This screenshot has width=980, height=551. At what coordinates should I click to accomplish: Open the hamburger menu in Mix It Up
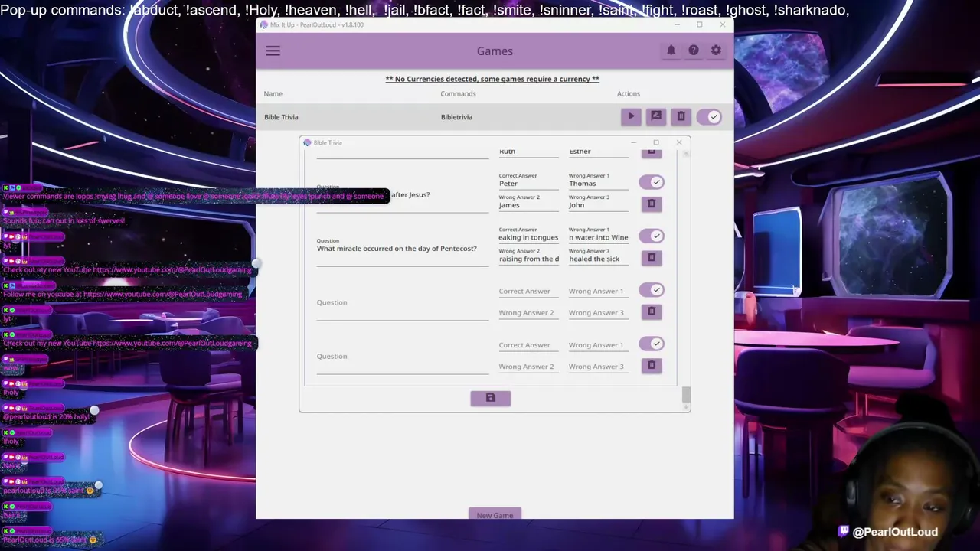tap(273, 51)
